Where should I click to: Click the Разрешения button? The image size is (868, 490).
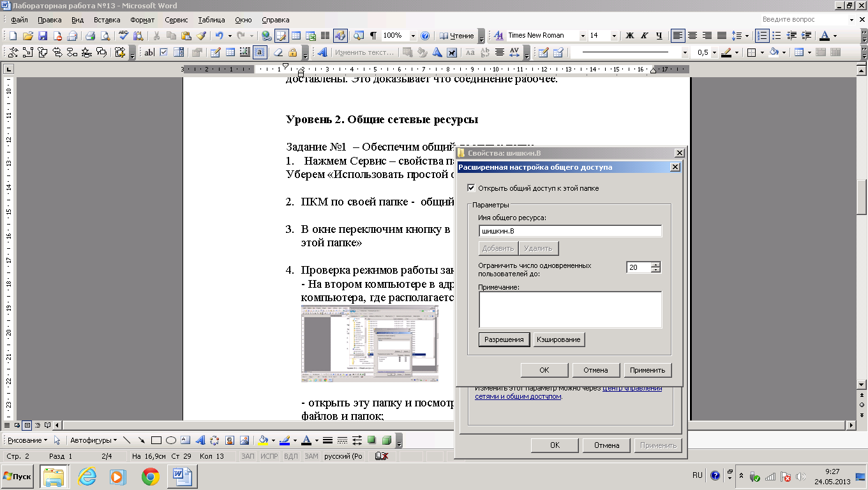tap(504, 339)
